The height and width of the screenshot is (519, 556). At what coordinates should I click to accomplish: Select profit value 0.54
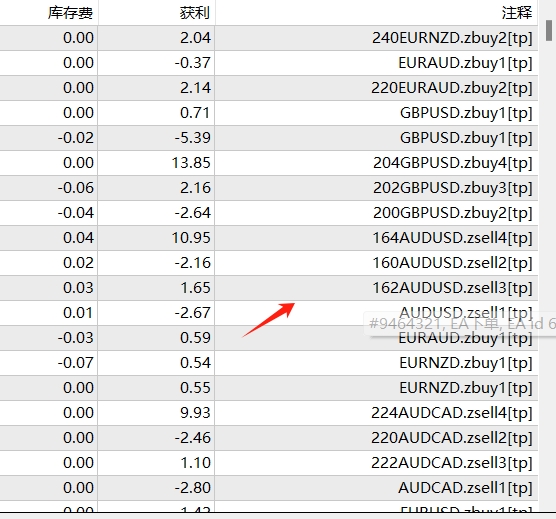[195, 363]
